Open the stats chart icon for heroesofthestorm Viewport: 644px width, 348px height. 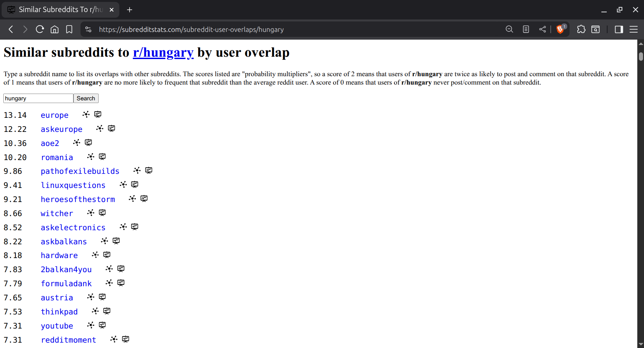point(144,199)
